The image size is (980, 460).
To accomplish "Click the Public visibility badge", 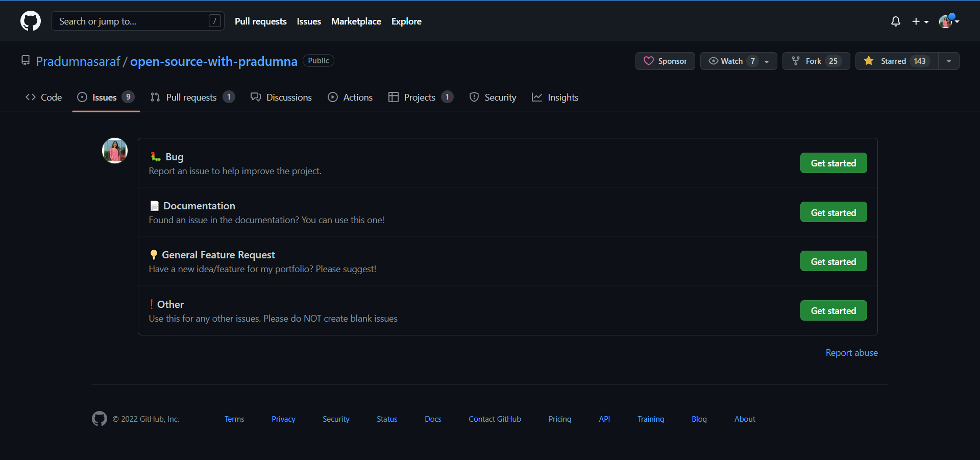I will (318, 61).
